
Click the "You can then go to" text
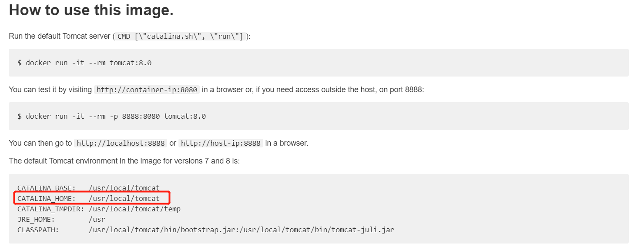(x=40, y=143)
